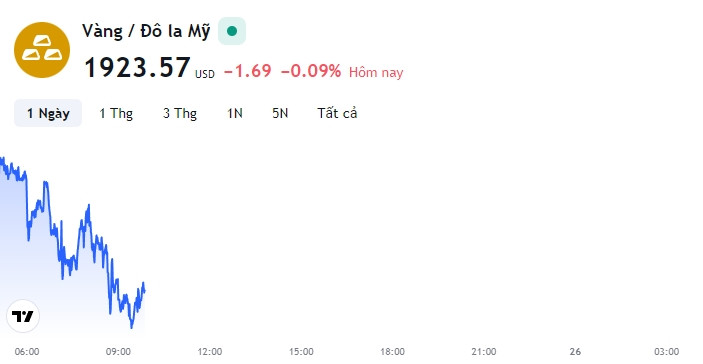Click the −1.69 price change value
Image resolution: width=703 pixels, height=364 pixels.
pyautogui.click(x=248, y=71)
